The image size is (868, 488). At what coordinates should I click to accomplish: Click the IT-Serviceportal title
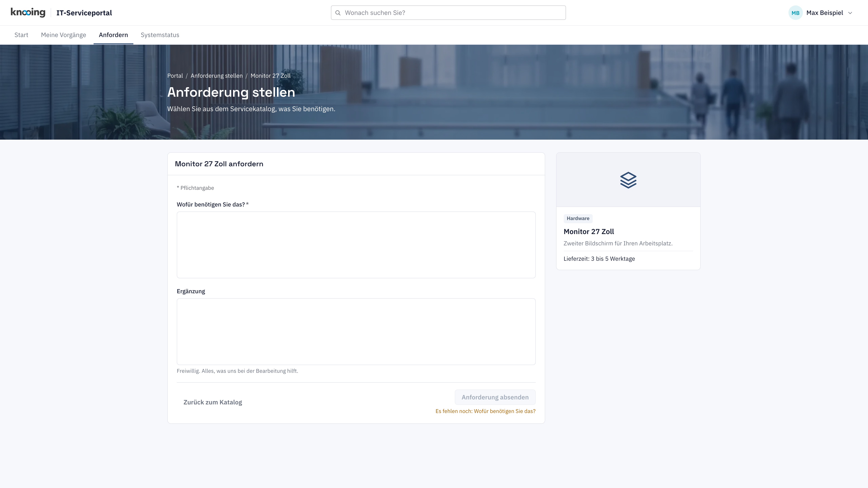84,13
